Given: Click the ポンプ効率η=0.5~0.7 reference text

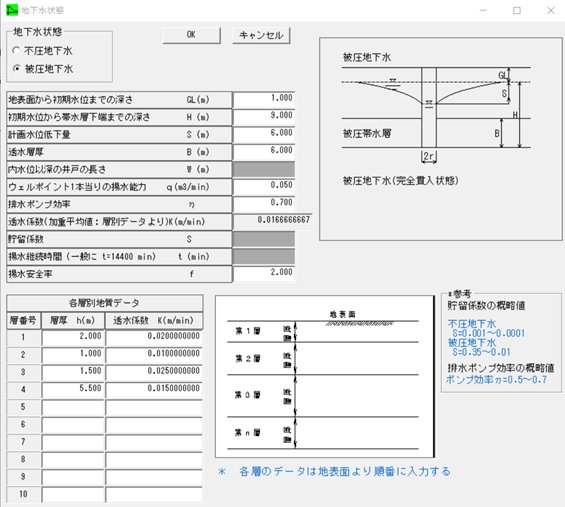Looking at the screenshot, I should point(497,380).
